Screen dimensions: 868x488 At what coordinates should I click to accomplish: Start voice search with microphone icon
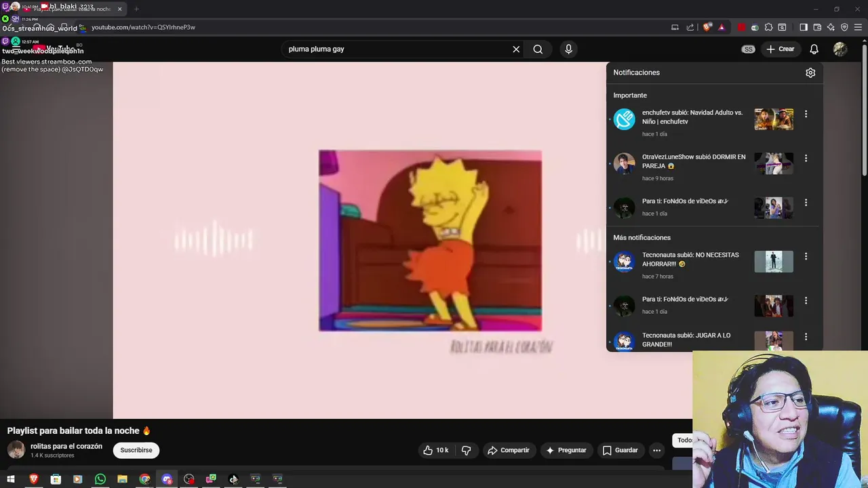click(x=568, y=49)
